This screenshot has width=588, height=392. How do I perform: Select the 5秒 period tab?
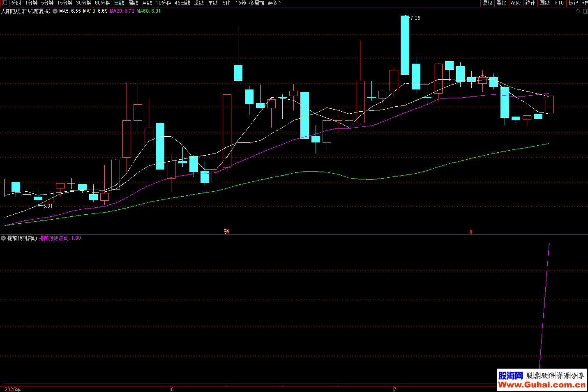[x=227, y=3]
